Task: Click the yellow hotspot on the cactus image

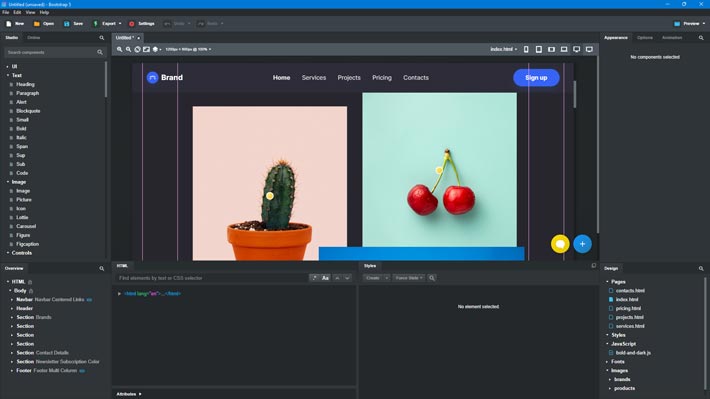Action: (x=270, y=196)
